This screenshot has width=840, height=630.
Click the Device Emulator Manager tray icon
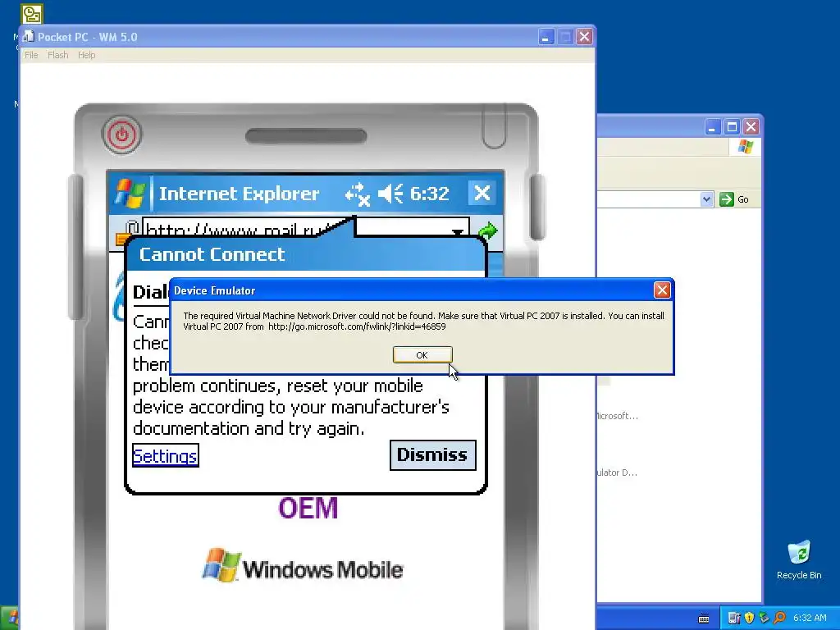pos(734,619)
